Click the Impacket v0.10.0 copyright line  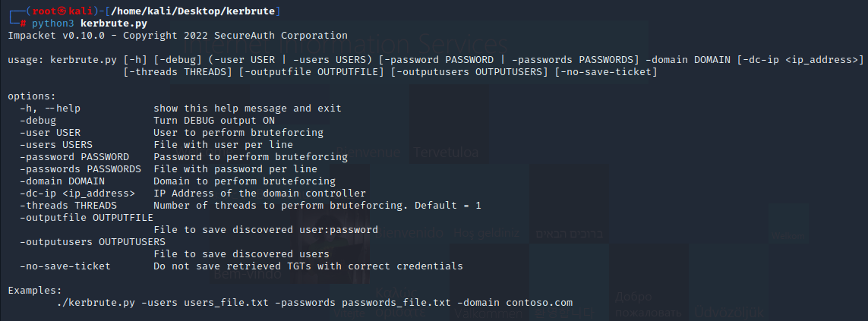[x=178, y=36]
